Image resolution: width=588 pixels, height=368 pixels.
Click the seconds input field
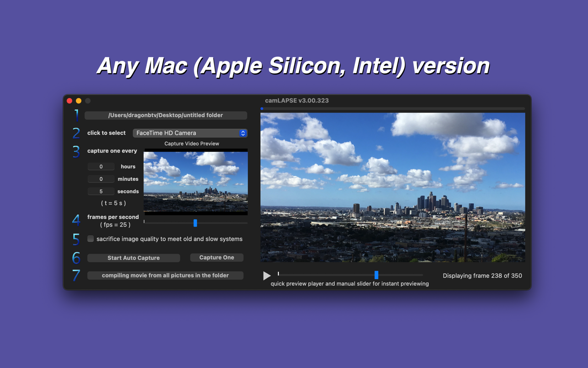(x=101, y=191)
